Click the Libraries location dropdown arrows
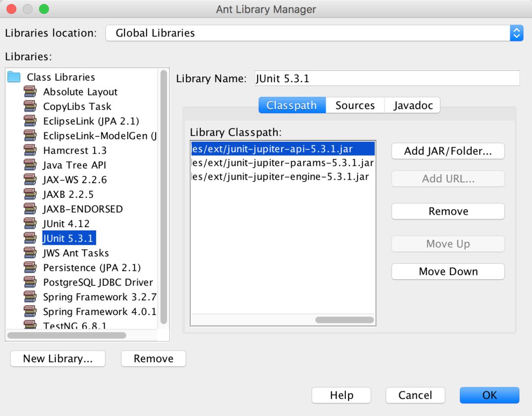 516,33
